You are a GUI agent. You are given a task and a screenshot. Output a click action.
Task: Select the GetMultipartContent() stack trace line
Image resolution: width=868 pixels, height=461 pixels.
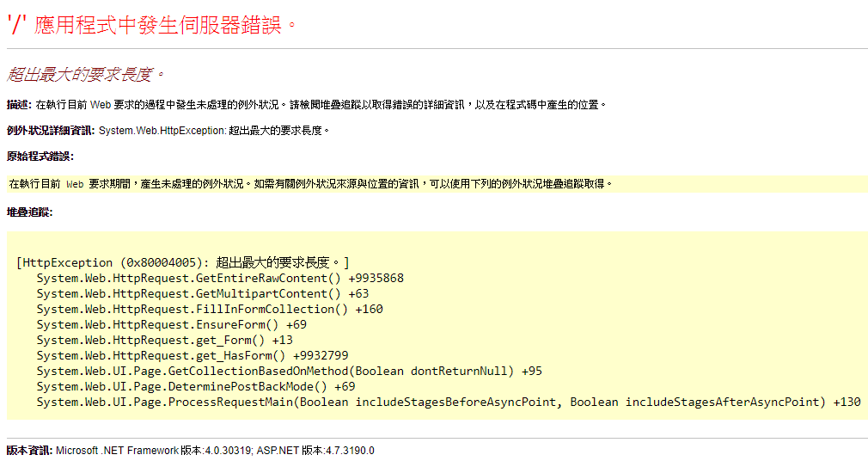[x=202, y=294]
